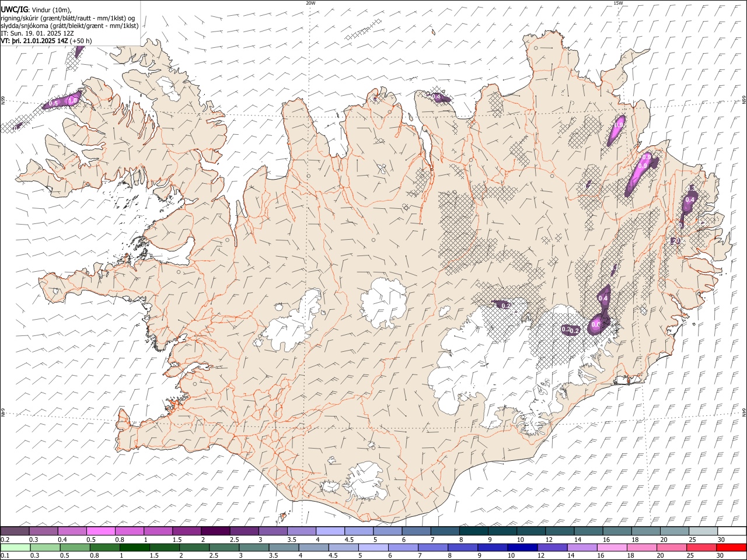
Task: Select the upper legend swatch between 3 and 3.5
Action: click(x=273, y=531)
